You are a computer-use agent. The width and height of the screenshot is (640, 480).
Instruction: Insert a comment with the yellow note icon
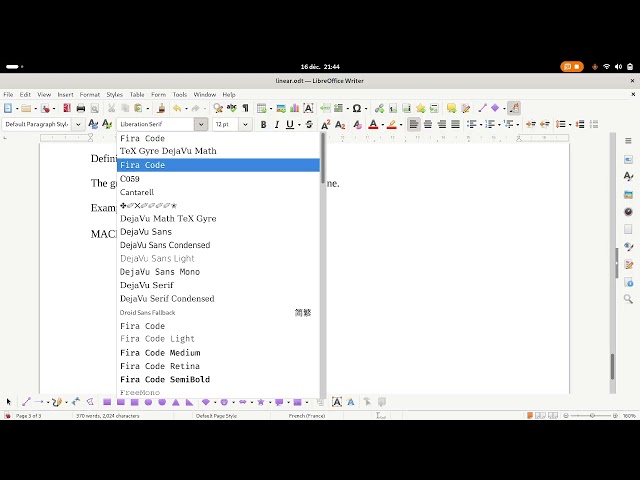tap(451, 108)
